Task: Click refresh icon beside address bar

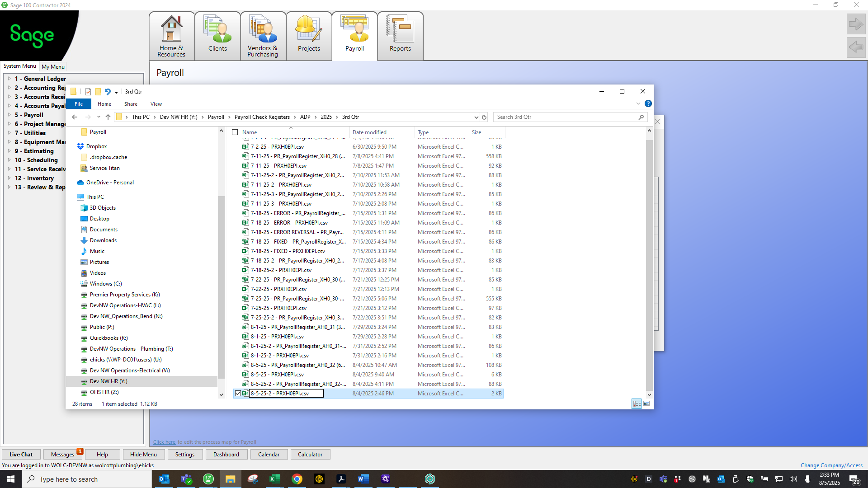Action: click(x=484, y=117)
